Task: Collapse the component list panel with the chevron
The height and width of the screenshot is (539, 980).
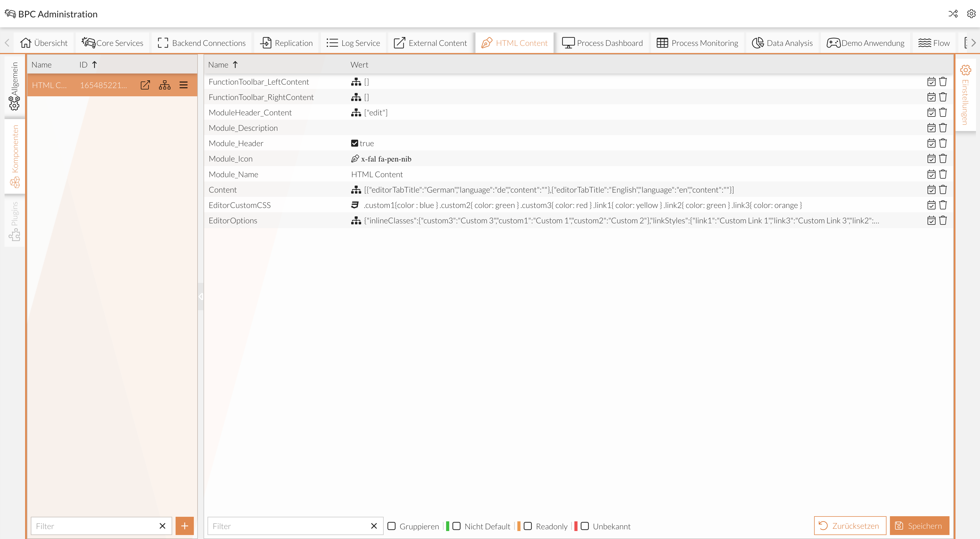Action: point(201,297)
